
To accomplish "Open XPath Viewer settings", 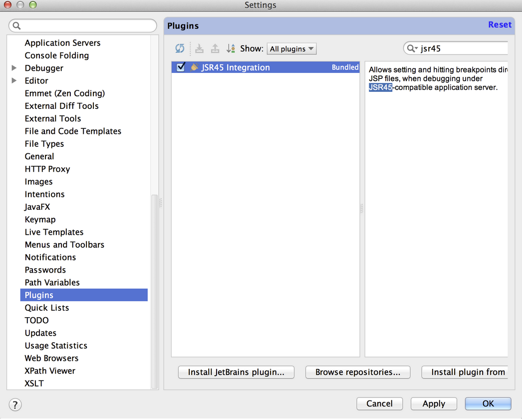I will coord(50,371).
